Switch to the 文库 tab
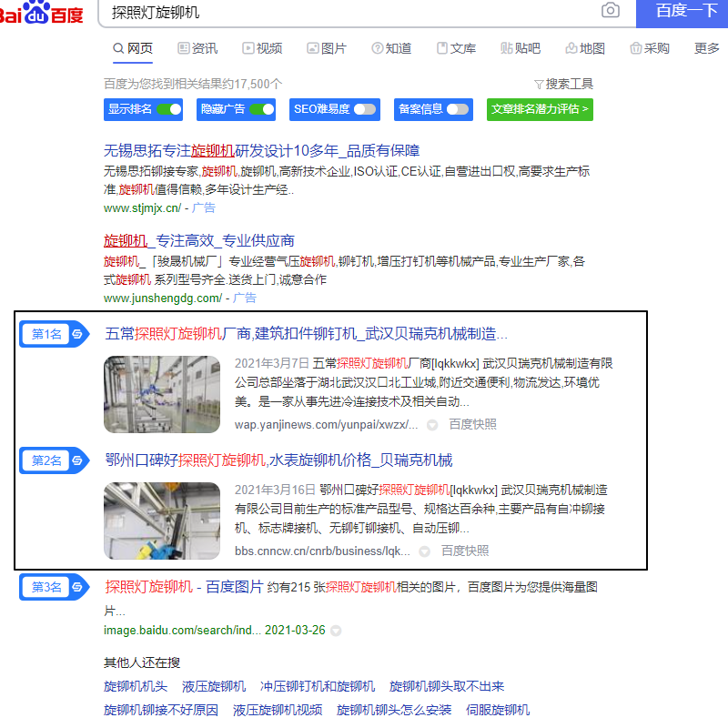 pos(456,48)
